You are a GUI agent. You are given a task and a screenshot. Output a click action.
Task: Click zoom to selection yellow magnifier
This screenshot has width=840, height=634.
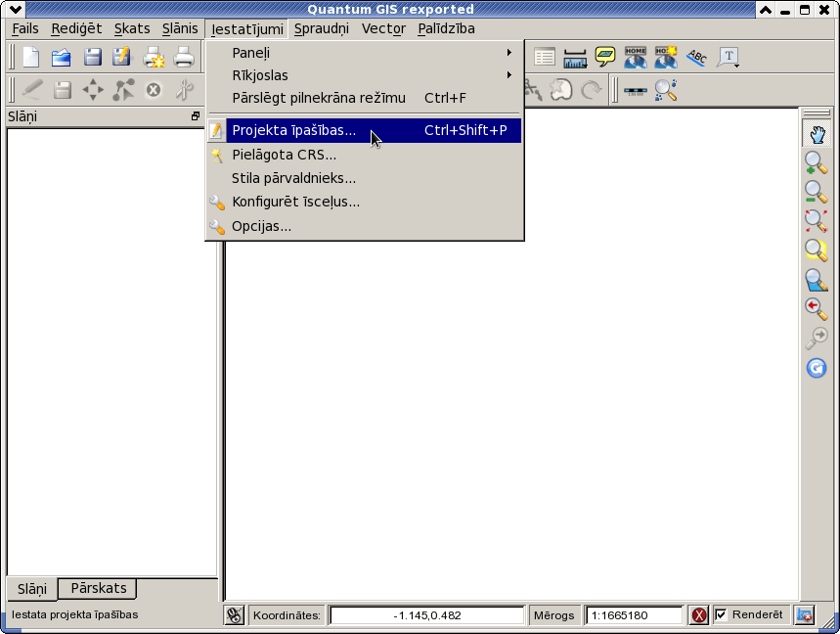click(816, 249)
